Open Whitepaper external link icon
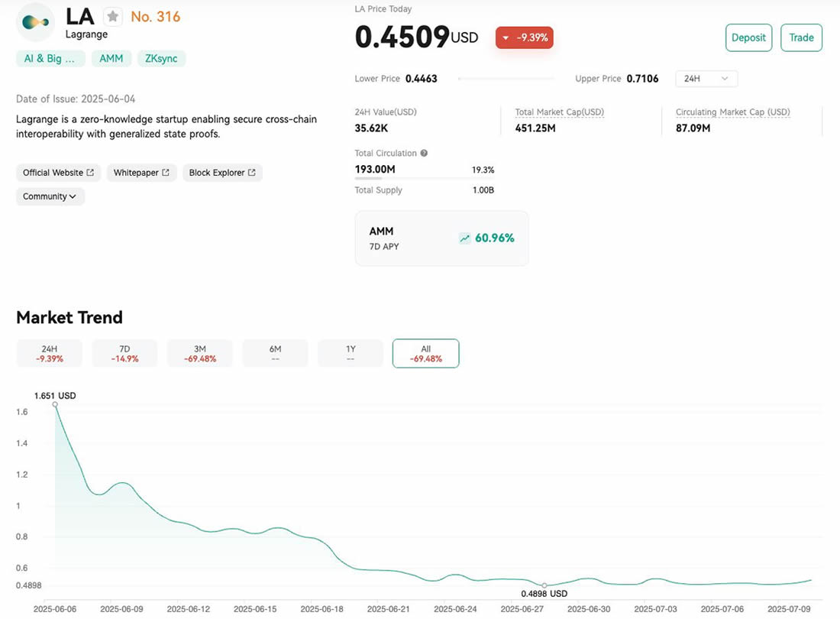 tap(166, 173)
